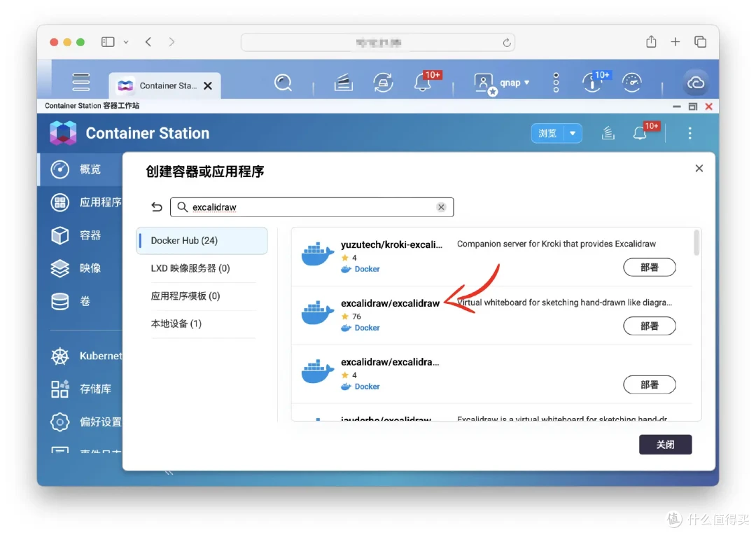Select the Container Station desktop tab
The image size is (756, 535).
[x=165, y=85]
